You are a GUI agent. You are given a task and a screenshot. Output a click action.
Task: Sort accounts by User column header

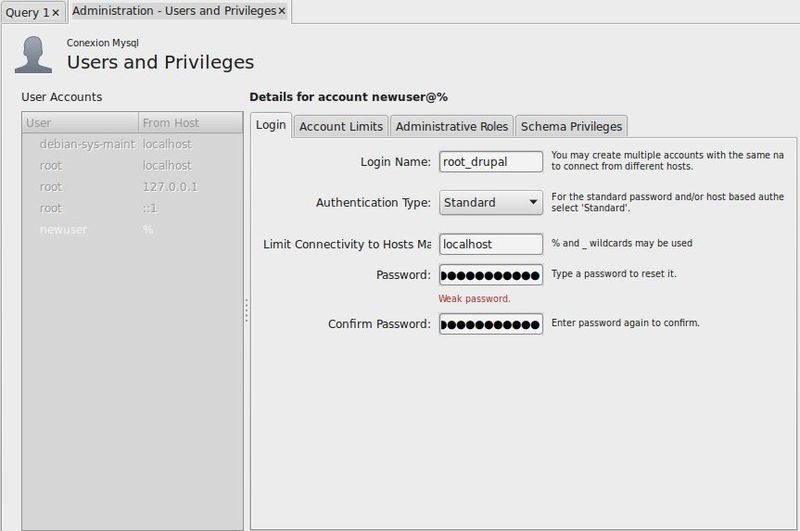(x=80, y=123)
